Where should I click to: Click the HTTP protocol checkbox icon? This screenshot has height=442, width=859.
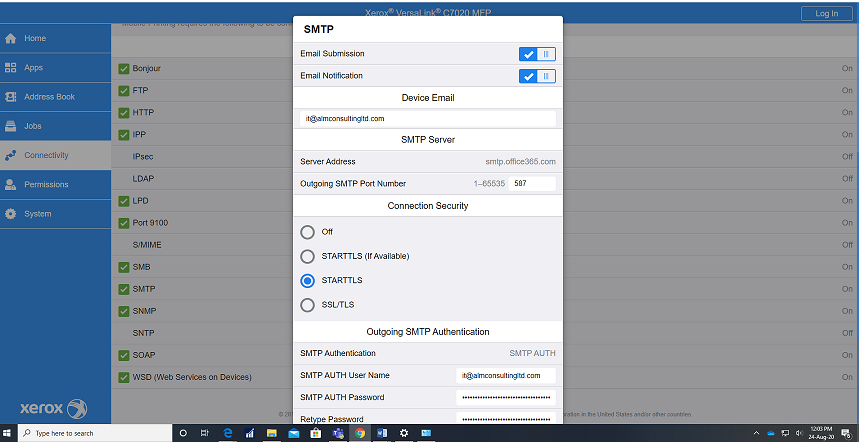click(124, 113)
